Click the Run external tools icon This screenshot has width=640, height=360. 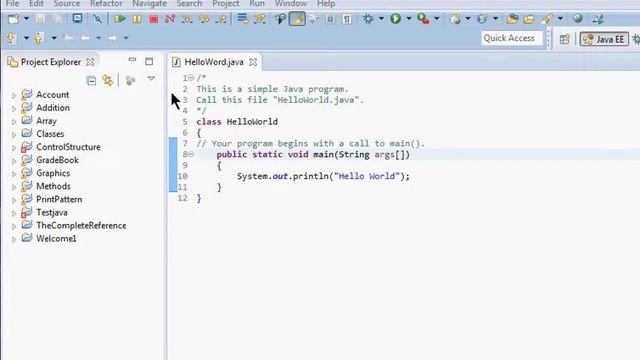423,19
